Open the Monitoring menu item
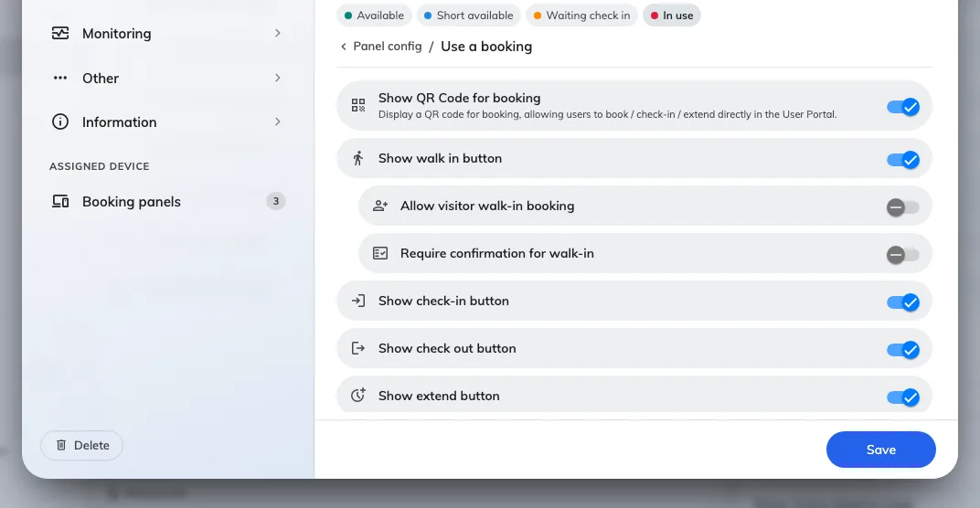 point(166,33)
